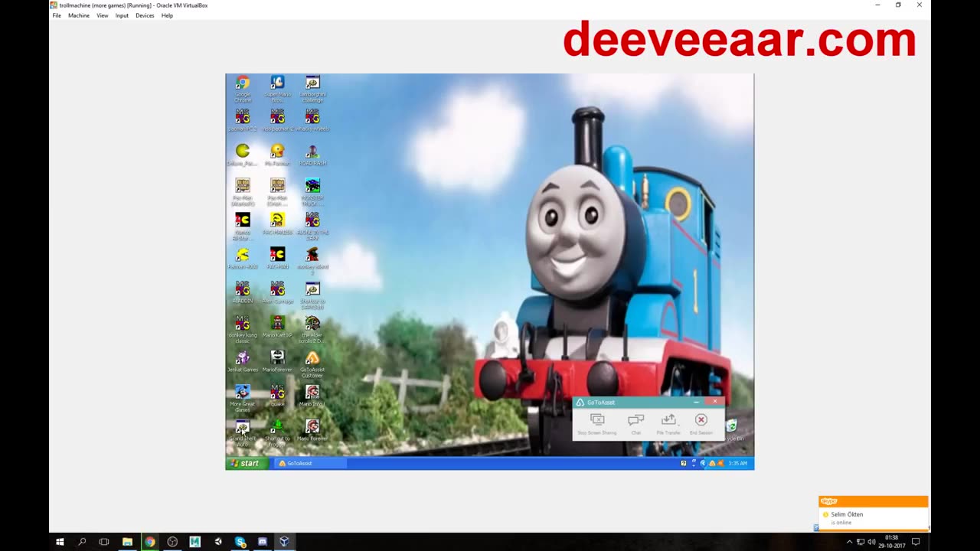The height and width of the screenshot is (551, 980).
Task: Select the Recycle Bin desktop icon
Action: (733, 429)
